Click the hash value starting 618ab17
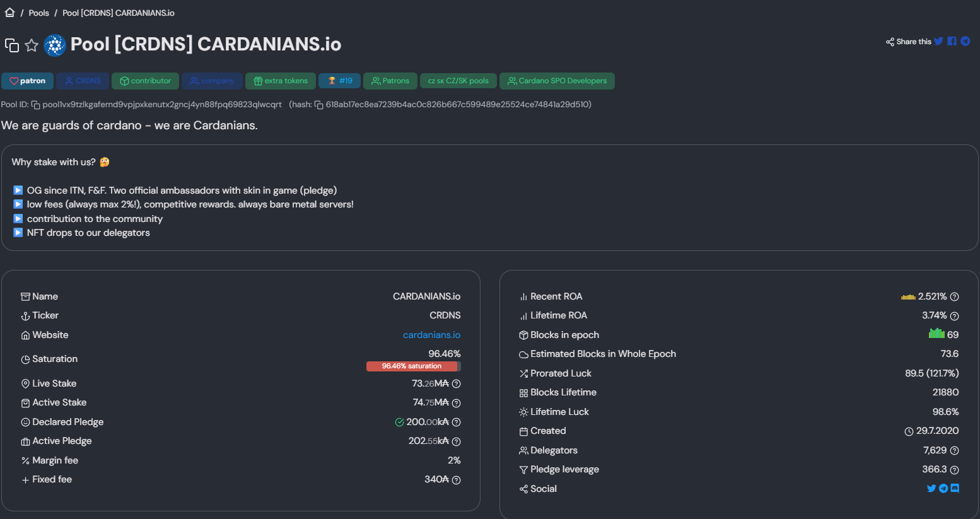Image resolution: width=980 pixels, height=519 pixels. tap(457, 105)
